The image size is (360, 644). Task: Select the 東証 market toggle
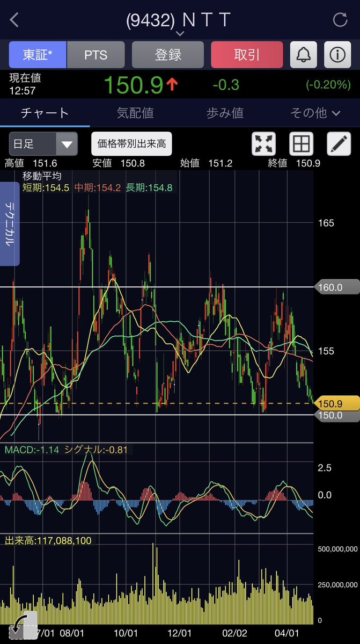(38, 55)
